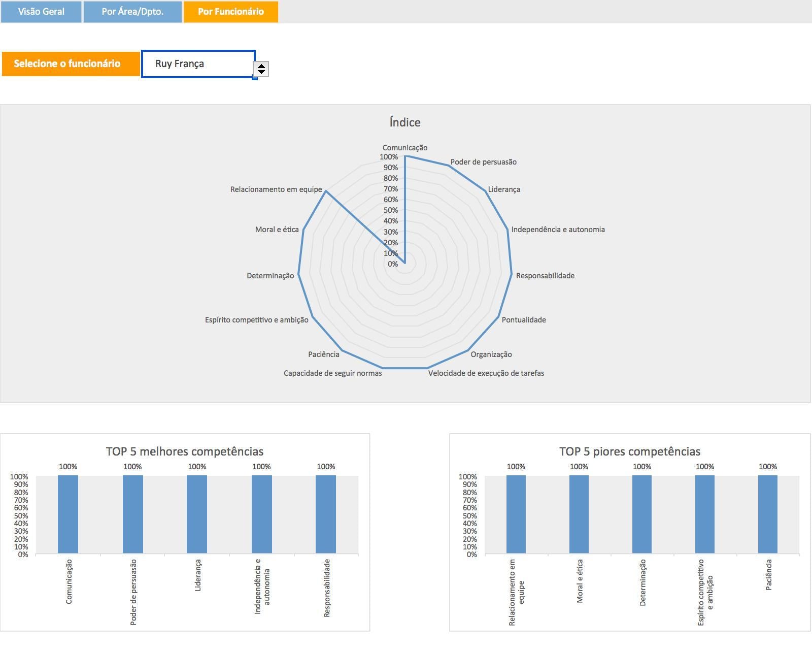Select the Ruy França employee cell
The width and height of the screenshot is (812, 650).
coord(197,64)
